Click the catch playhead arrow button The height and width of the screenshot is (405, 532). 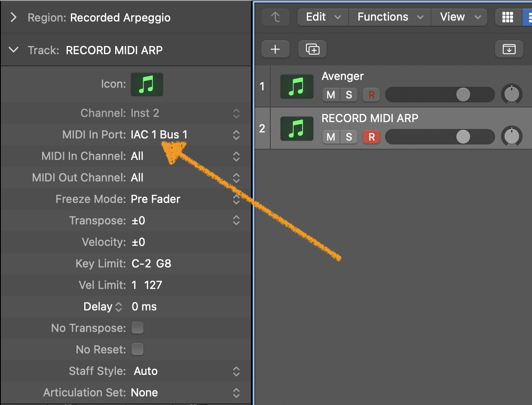[x=275, y=17]
